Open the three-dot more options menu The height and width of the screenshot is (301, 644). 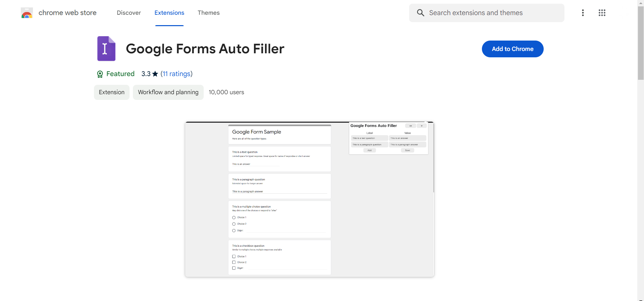(583, 13)
